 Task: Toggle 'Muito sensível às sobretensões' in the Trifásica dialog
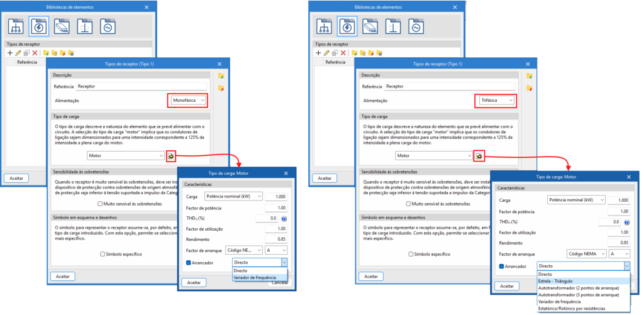tap(408, 204)
